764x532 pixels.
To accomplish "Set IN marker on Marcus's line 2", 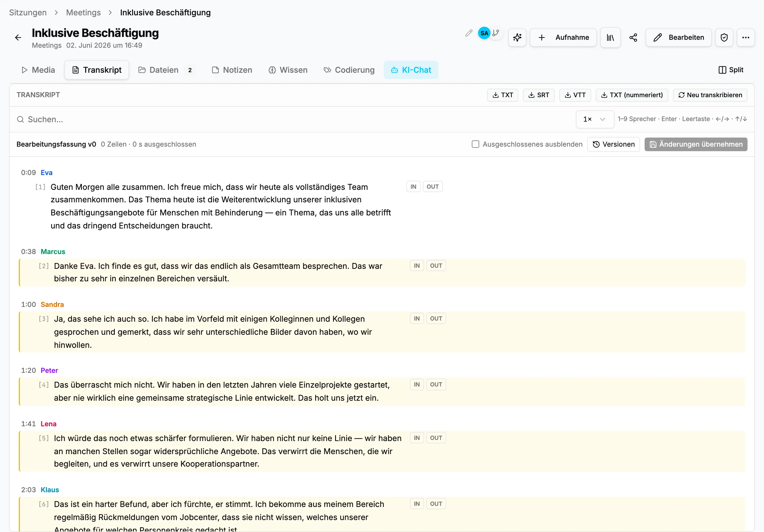I will tap(417, 265).
